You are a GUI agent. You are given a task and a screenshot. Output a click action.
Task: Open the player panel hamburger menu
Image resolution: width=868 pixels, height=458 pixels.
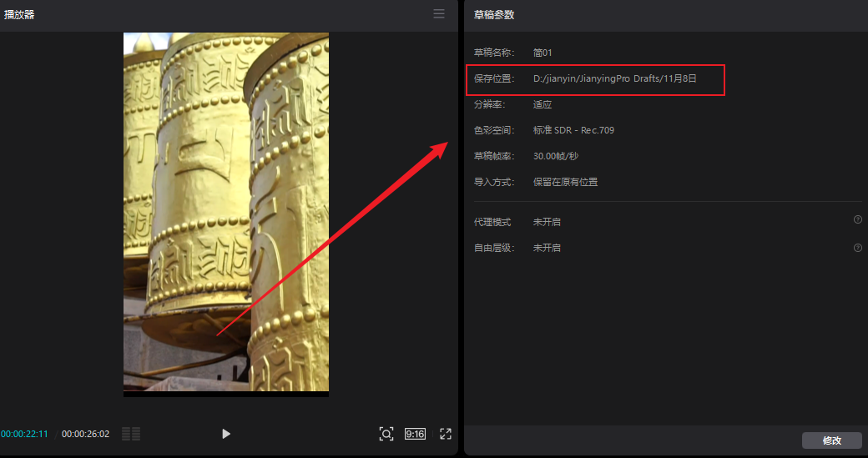coord(438,14)
